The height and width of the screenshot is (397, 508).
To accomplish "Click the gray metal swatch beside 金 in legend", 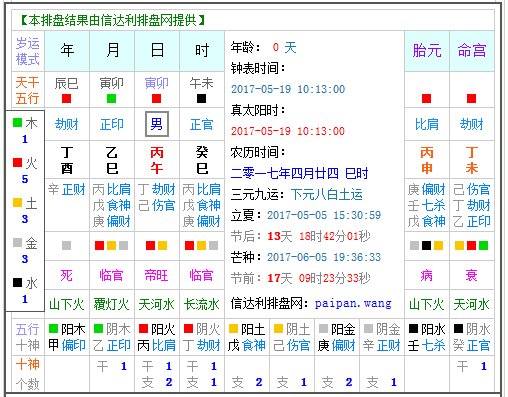I will [17, 242].
